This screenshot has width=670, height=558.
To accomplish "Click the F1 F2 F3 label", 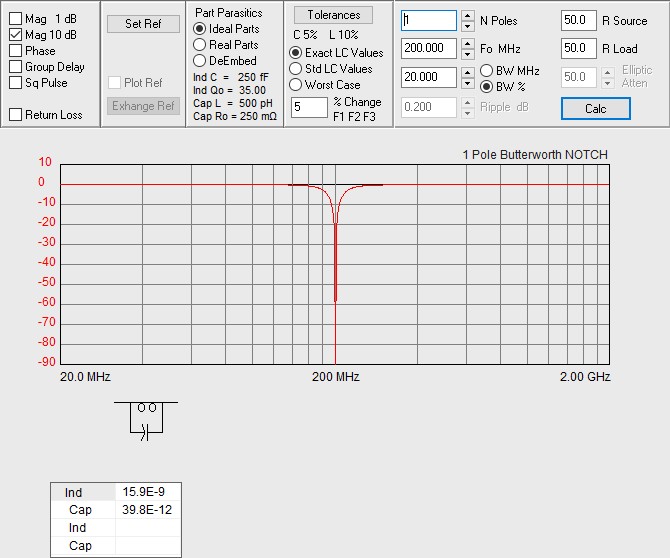I will [x=354, y=117].
